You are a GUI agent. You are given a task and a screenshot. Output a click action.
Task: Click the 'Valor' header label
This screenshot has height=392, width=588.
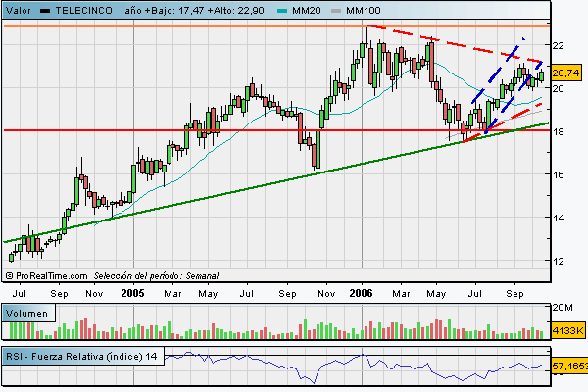(x=19, y=11)
